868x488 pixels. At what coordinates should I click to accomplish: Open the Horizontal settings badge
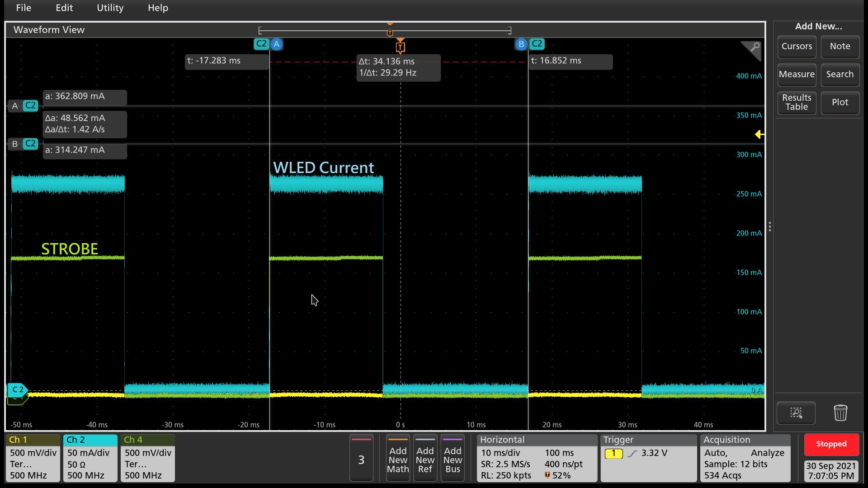point(537,458)
